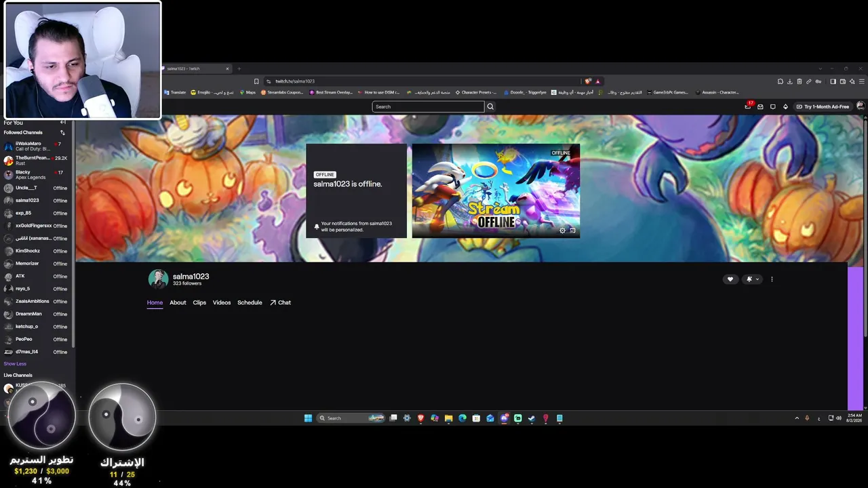Viewport: 868px width, 488px height.
Task: Open the taskbar clock and date
Action: 854,418
